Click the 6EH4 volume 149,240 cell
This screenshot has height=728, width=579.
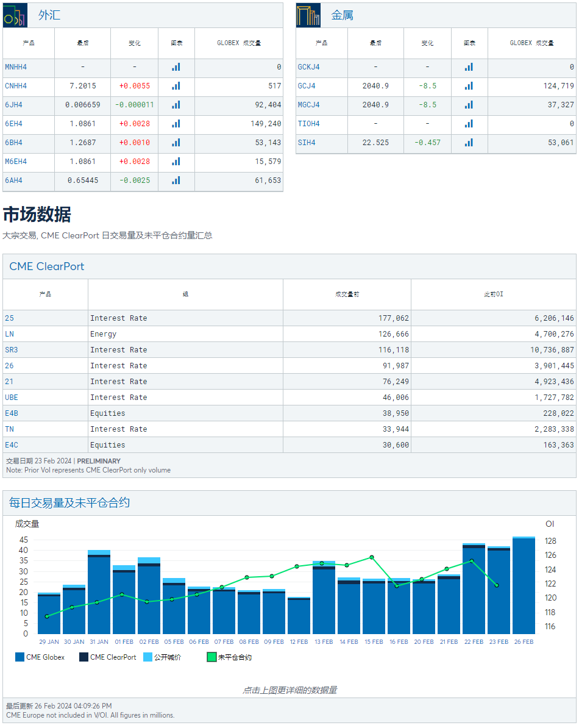click(239, 124)
